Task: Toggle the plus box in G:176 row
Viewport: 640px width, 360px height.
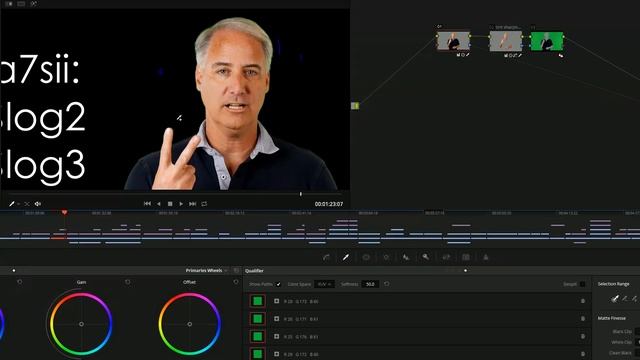Action: [x=276, y=336]
